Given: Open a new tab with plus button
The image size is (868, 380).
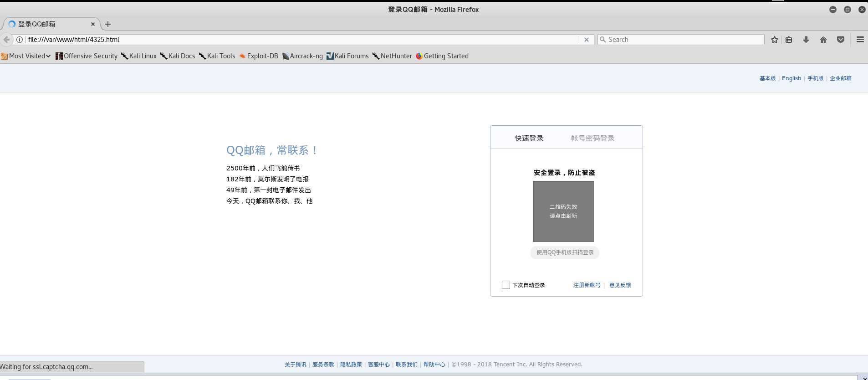Looking at the screenshot, I should pyautogui.click(x=108, y=24).
